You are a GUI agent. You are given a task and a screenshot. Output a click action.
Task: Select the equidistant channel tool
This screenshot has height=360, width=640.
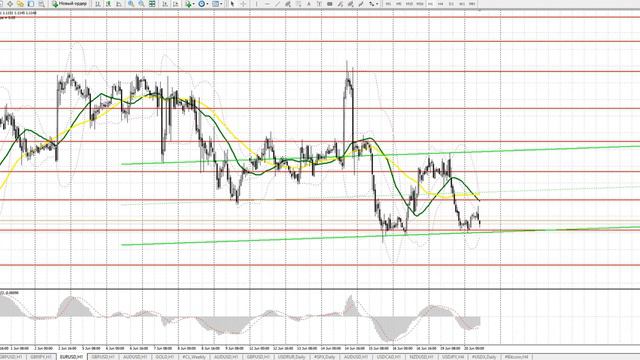288,4
